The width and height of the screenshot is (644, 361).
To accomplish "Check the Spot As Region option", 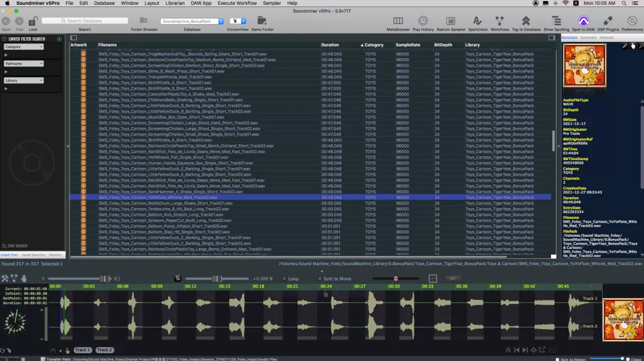I will [x=556, y=359].
